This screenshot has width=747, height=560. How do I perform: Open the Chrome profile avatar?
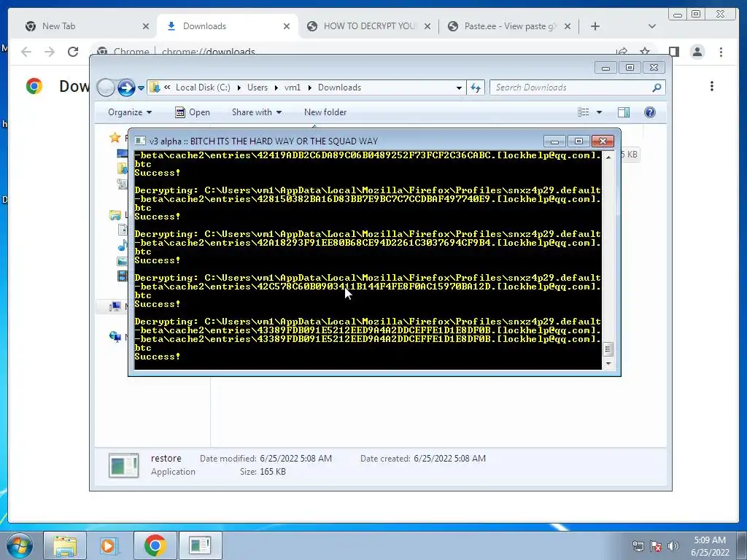pos(697,52)
